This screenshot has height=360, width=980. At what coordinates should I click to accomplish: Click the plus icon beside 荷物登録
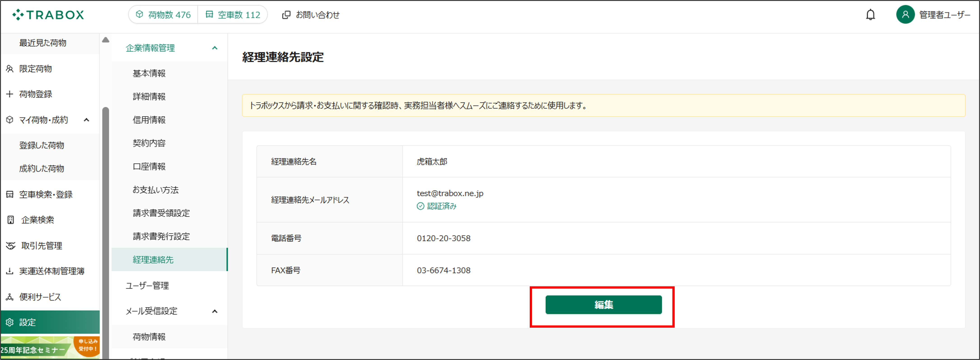tap(9, 94)
